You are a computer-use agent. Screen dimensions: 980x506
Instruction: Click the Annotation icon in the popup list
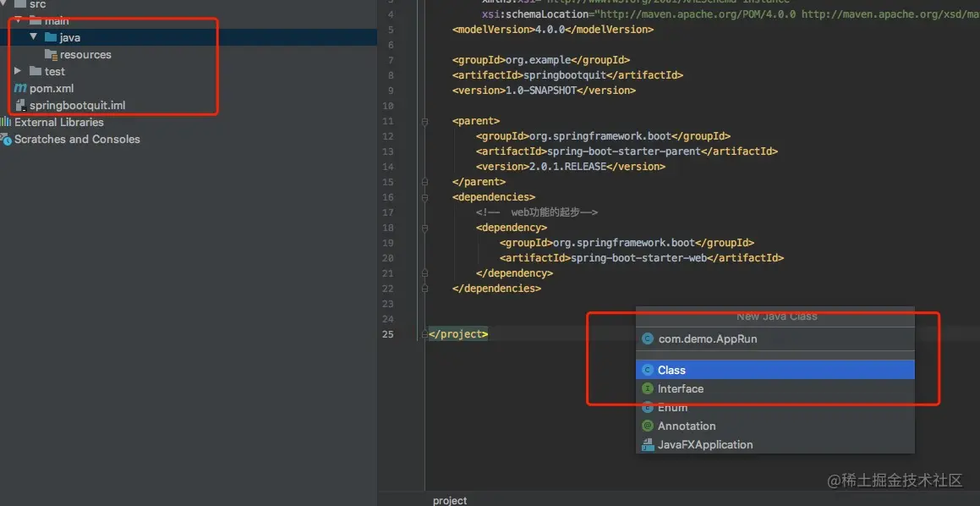[648, 426]
